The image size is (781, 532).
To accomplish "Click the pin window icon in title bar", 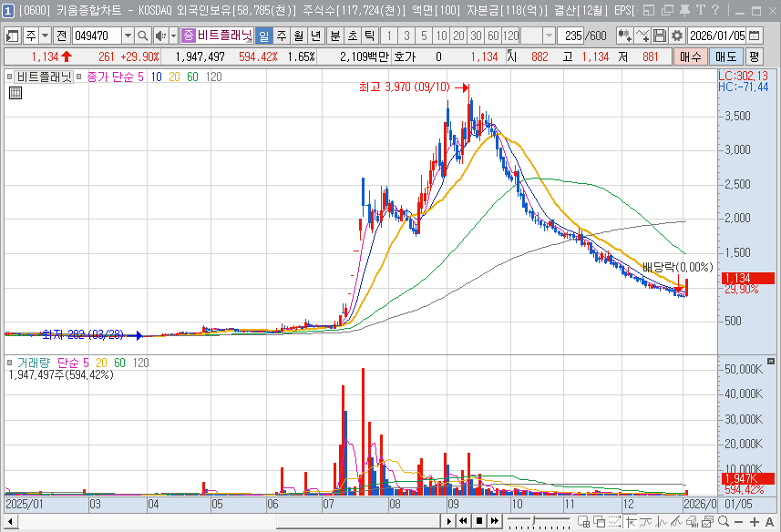I will 685,10.
